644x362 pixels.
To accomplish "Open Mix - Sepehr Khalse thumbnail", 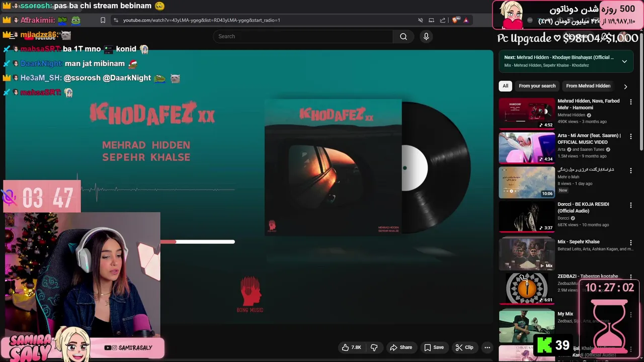I will point(527,254).
